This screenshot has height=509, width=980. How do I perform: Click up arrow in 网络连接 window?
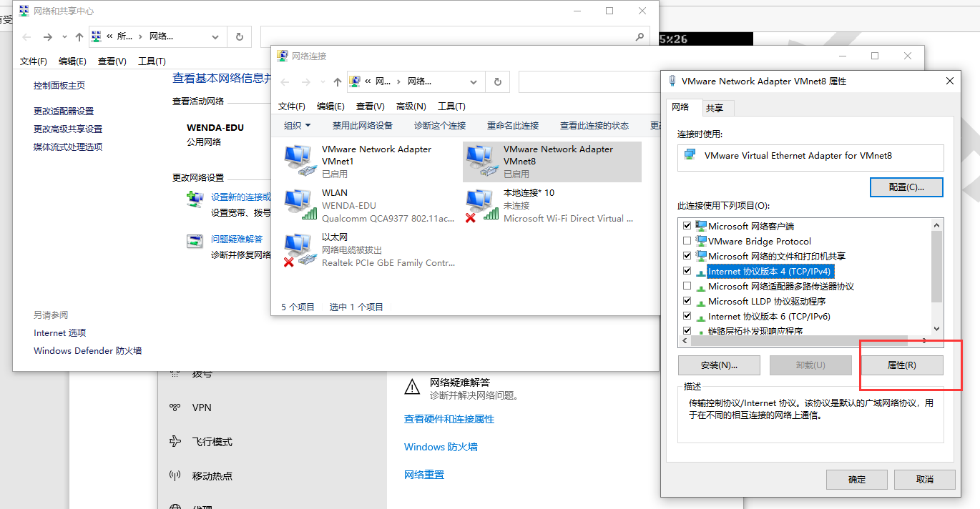point(338,82)
